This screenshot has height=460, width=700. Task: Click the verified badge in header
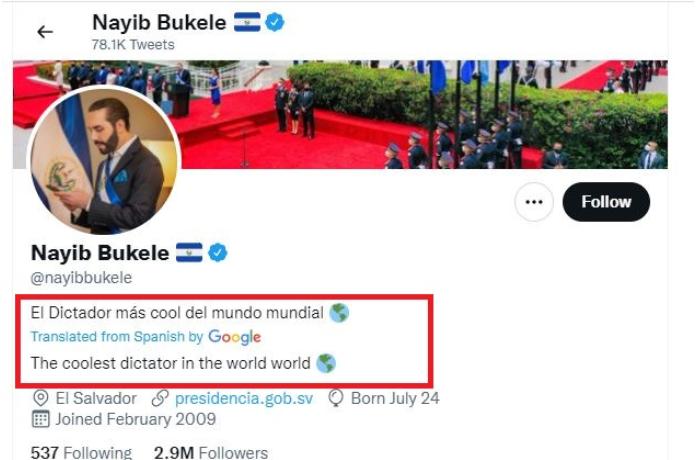pos(275,22)
